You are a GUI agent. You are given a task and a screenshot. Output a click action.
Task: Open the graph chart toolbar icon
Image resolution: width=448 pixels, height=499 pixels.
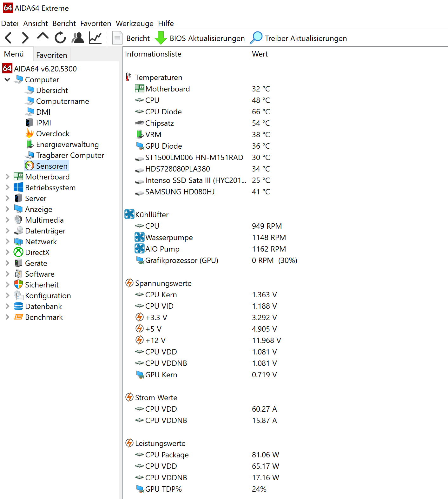click(x=95, y=38)
